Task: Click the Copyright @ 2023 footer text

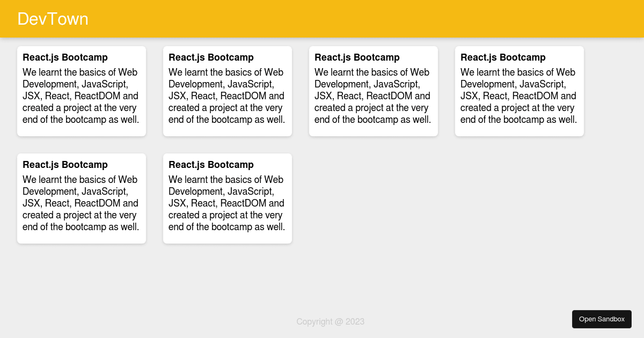Action: tap(331, 321)
